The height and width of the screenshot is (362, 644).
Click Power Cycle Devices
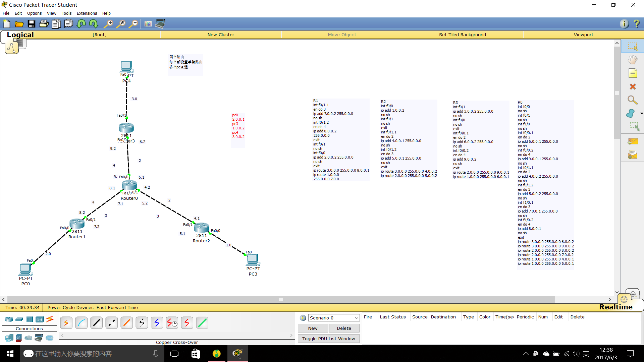coord(70,307)
